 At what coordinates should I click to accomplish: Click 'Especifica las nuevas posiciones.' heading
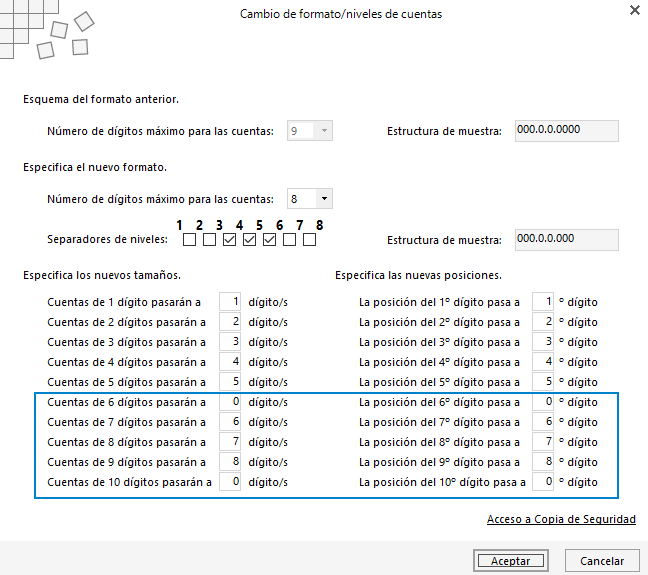418,275
